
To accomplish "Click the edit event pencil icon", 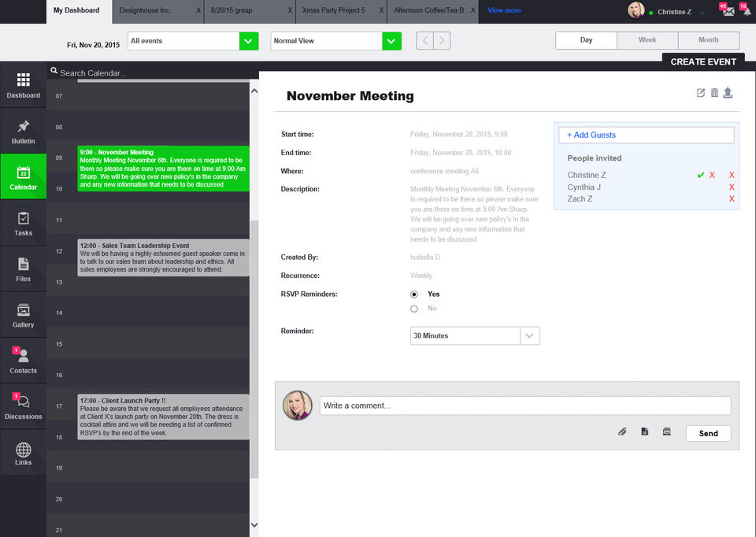I will [x=701, y=93].
